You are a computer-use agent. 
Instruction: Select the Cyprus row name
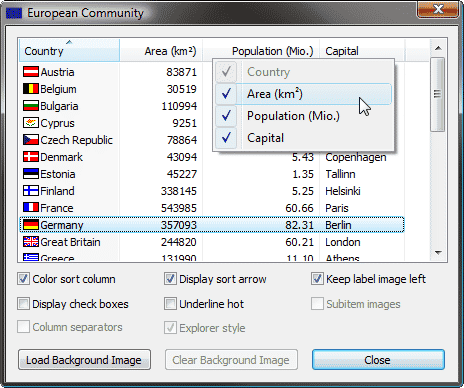(57, 123)
